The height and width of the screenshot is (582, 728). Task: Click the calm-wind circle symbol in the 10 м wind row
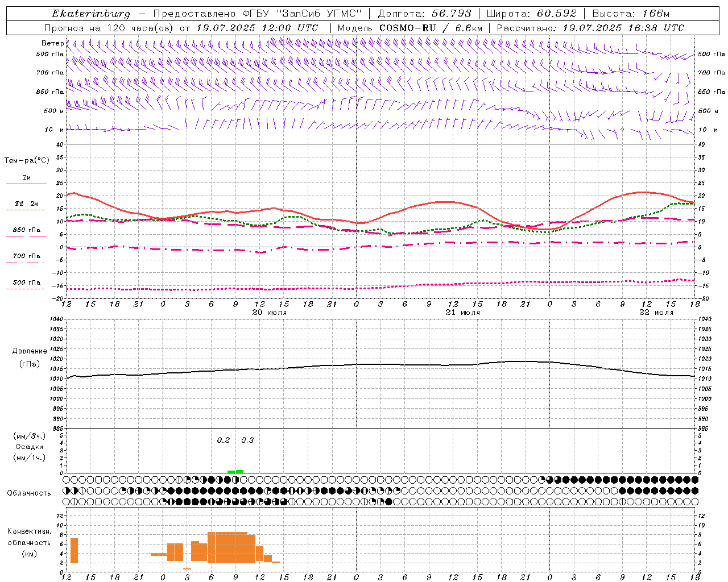(x=622, y=130)
